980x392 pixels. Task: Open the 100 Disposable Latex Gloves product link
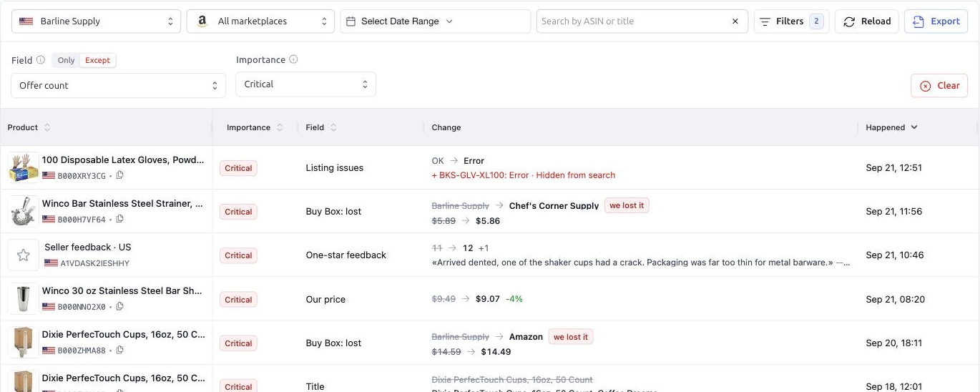123,160
